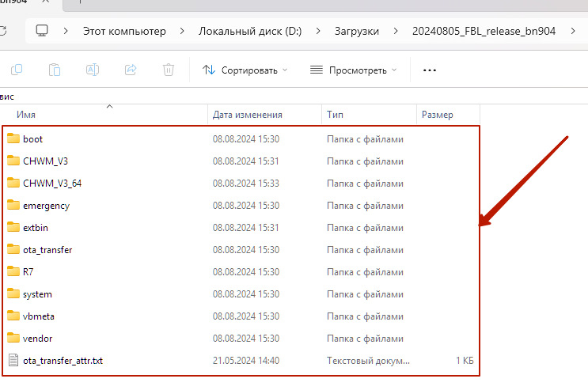
Task: Click Папка с файлами type of extbin
Action: (365, 228)
